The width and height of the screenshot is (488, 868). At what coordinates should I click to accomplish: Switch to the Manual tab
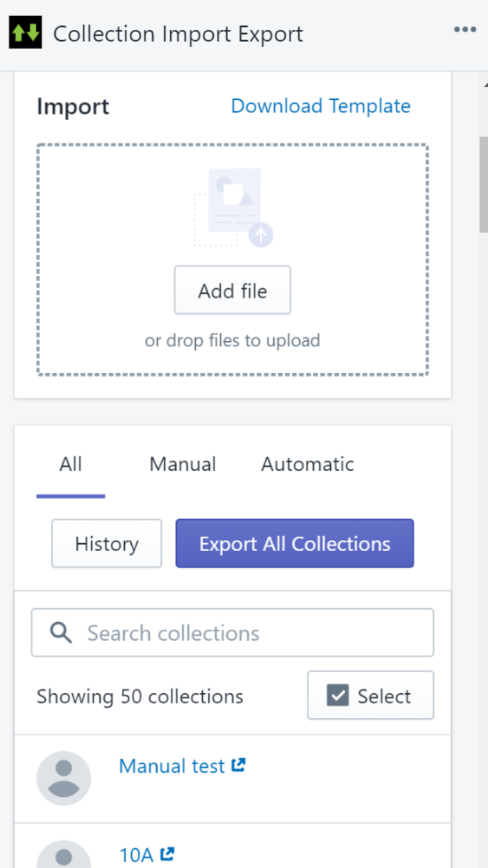183,464
